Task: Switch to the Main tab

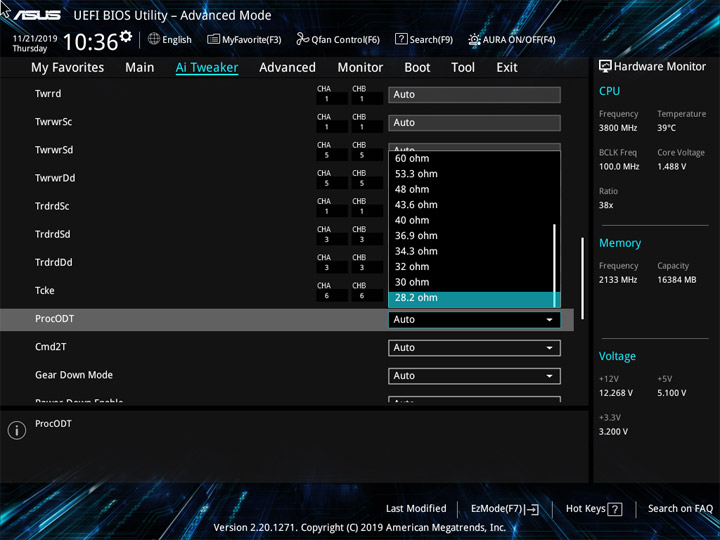Action: click(140, 68)
